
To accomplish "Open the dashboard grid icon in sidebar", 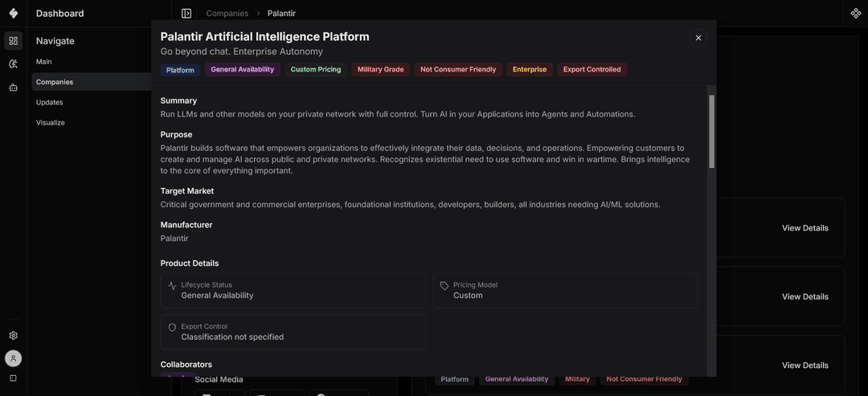I will (14, 41).
